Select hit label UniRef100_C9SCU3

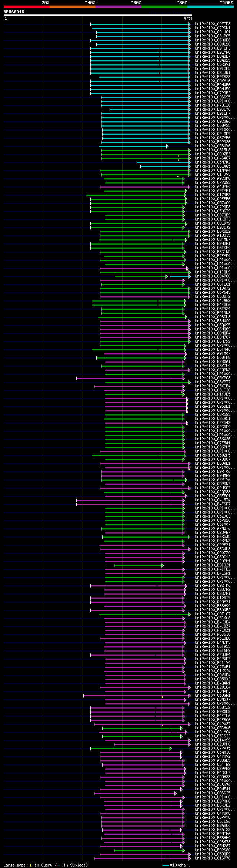[x=213, y=317]
